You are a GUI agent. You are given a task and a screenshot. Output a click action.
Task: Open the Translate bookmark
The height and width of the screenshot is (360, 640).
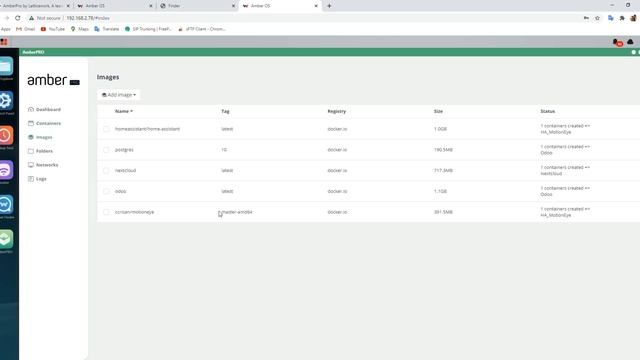pos(107,29)
